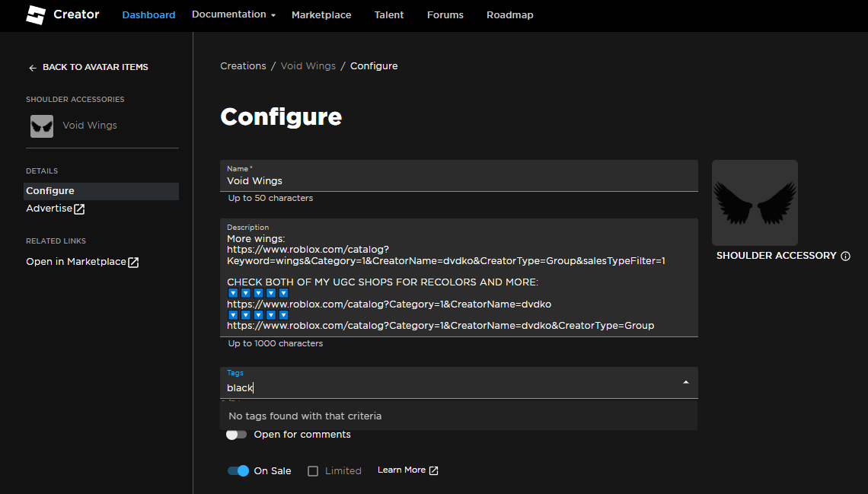Click the external link icon next to Open in Marketplace

coord(133,262)
